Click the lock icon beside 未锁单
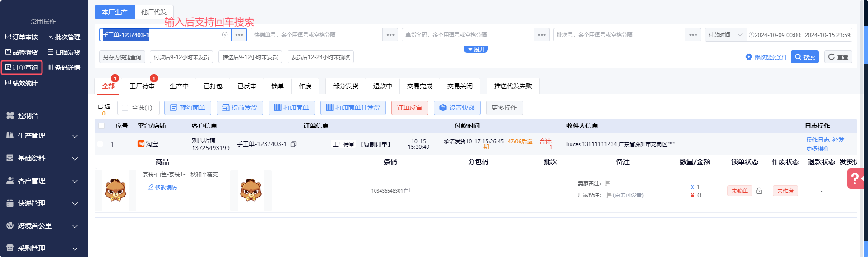This screenshot has width=868, height=257. coord(759,191)
